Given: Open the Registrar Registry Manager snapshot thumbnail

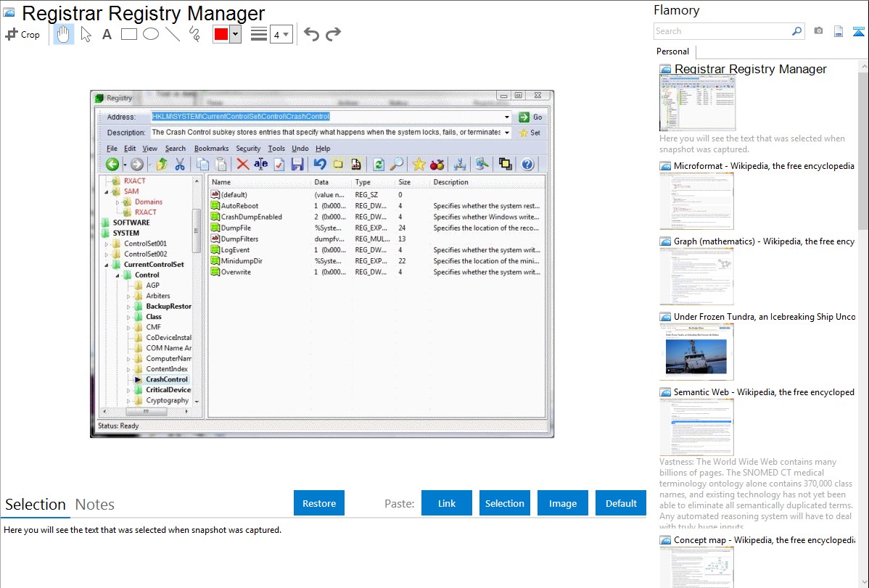Looking at the screenshot, I should tap(697, 103).
